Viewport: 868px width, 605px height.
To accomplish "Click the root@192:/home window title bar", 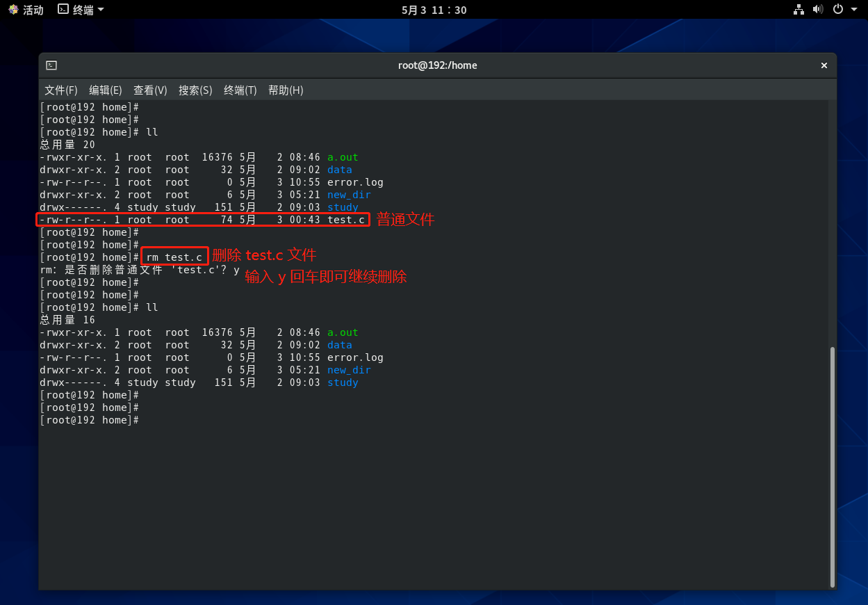I will [437, 65].
